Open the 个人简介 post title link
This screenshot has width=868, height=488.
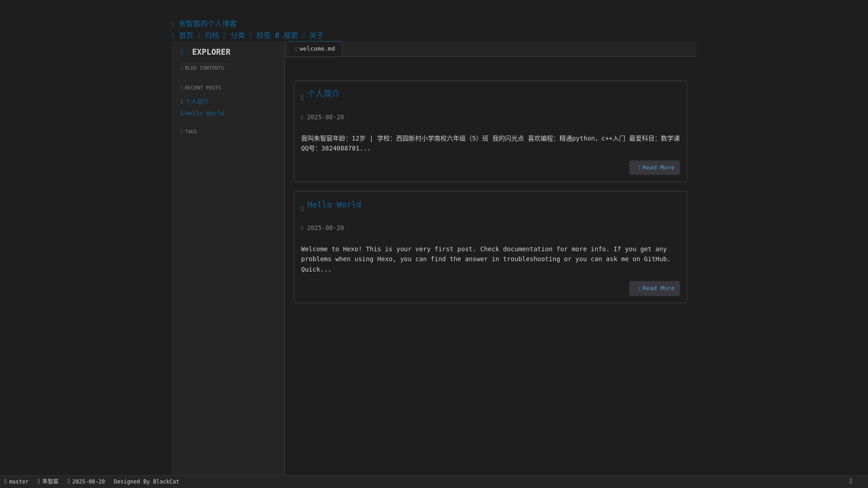pyautogui.click(x=324, y=94)
